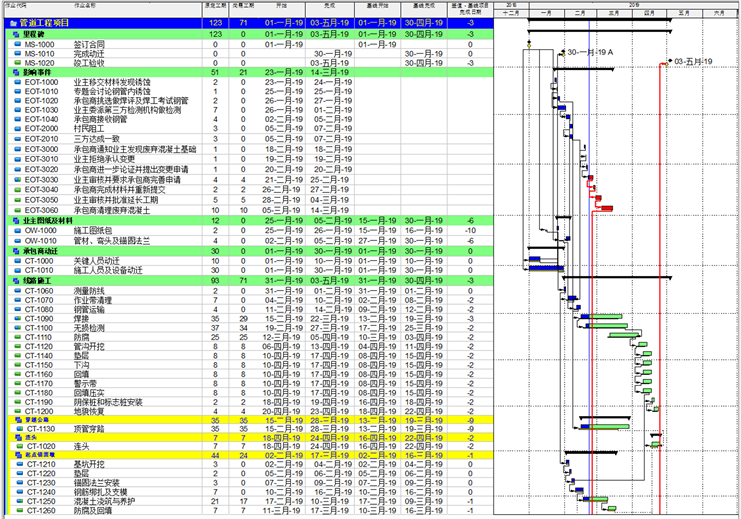
Task: Collapse the 影响事件 WBS band
Action: 15,72
